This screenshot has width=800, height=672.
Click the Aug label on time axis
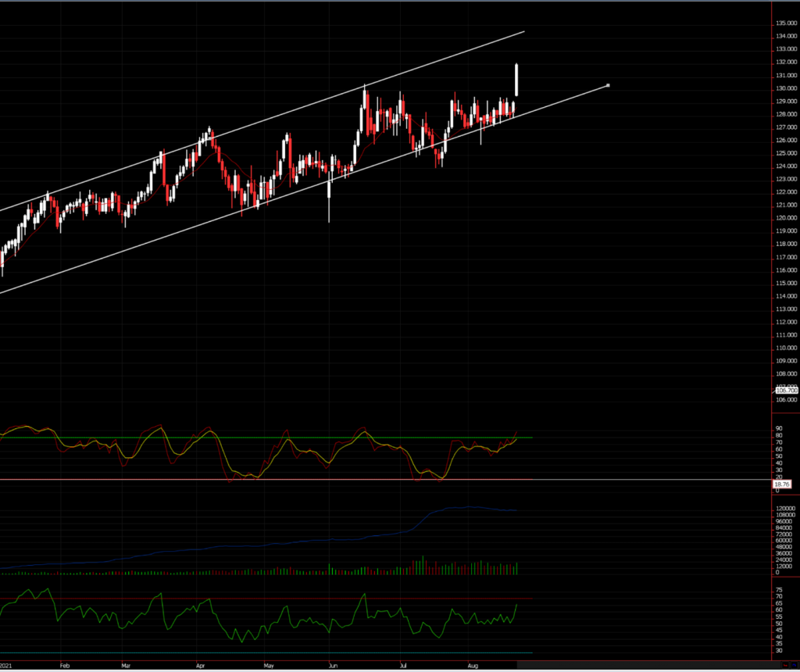click(472, 666)
